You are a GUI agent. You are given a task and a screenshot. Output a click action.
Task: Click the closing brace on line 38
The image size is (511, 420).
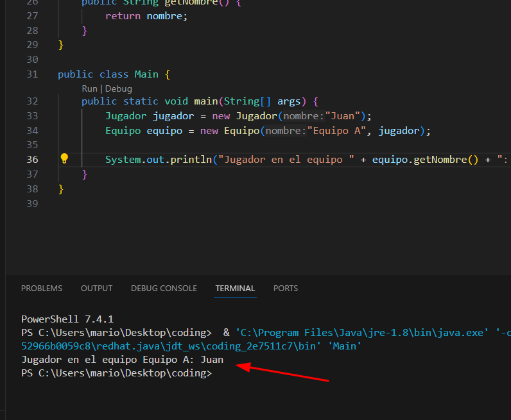(x=60, y=189)
